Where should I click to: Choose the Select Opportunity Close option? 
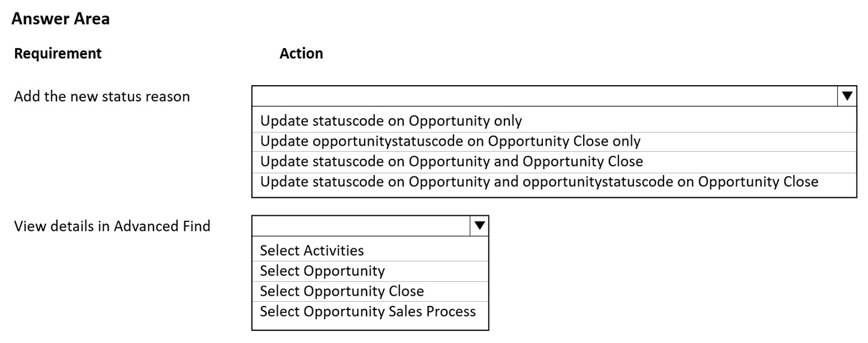click(x=370, y=291)
